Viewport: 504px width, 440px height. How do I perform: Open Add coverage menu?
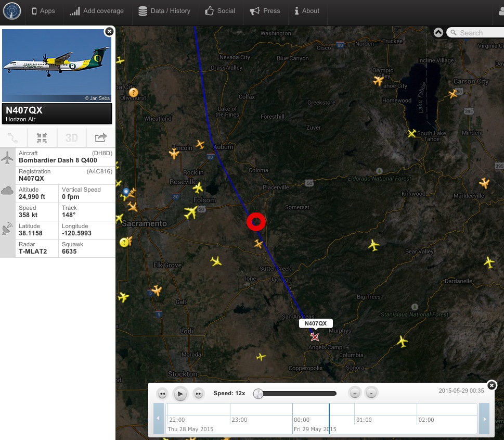coord(97,11)
